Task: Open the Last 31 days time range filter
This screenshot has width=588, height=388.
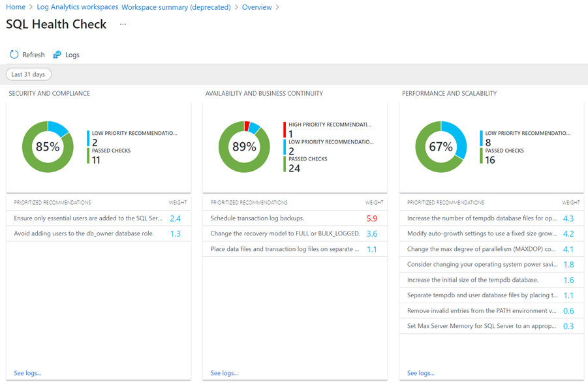Action: pyautogui.click(x=29, y=74)
